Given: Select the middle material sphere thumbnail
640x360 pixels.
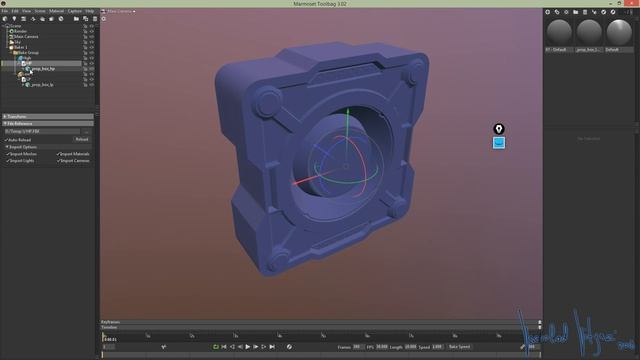Looking at the screenshot, I should click(x=589, y=33).
